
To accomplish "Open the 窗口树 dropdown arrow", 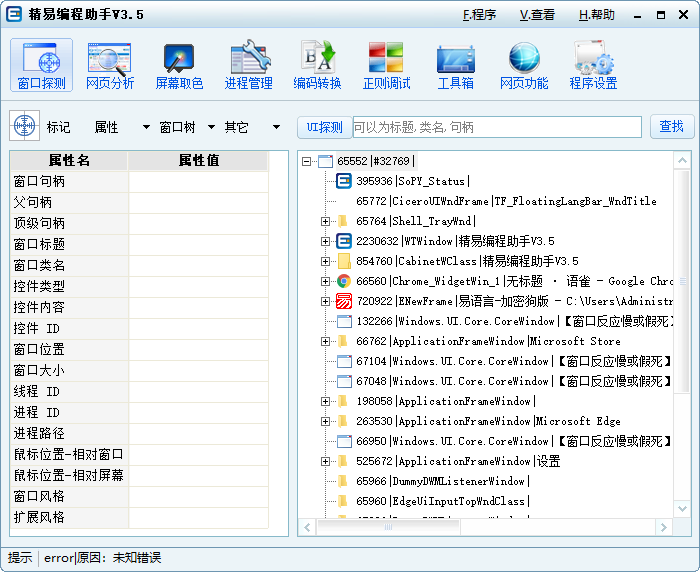I will click(x=211, y=127).
